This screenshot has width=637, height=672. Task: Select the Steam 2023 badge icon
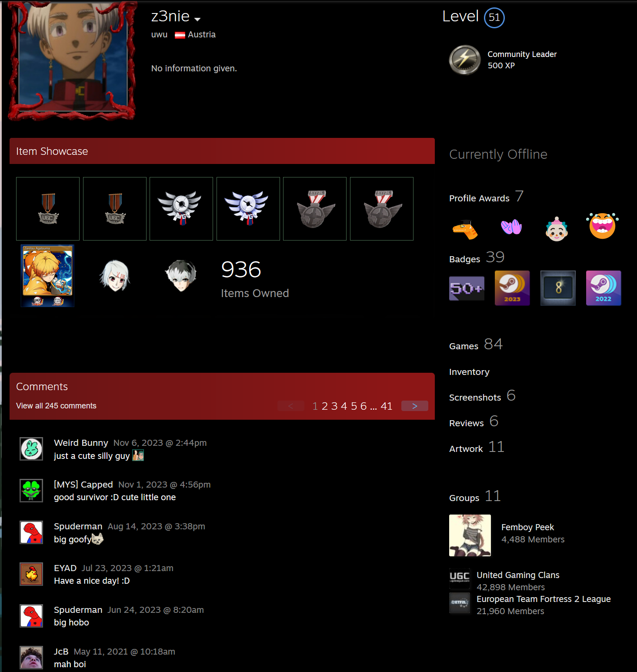click(512, 288)
